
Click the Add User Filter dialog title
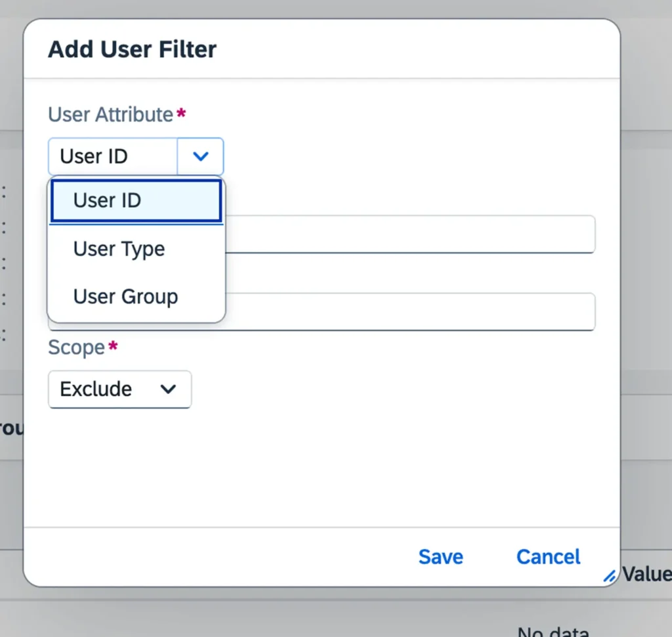[x=132, y=49]
